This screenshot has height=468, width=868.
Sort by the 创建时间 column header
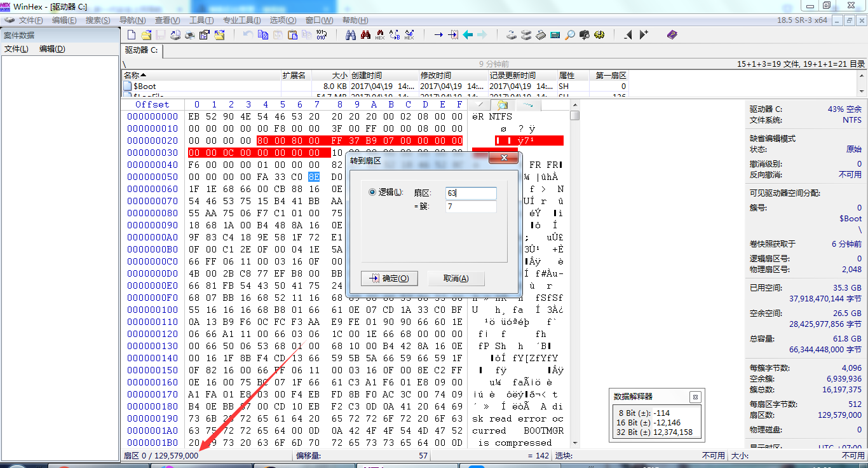pyautogui.click(x=384, y=76)
